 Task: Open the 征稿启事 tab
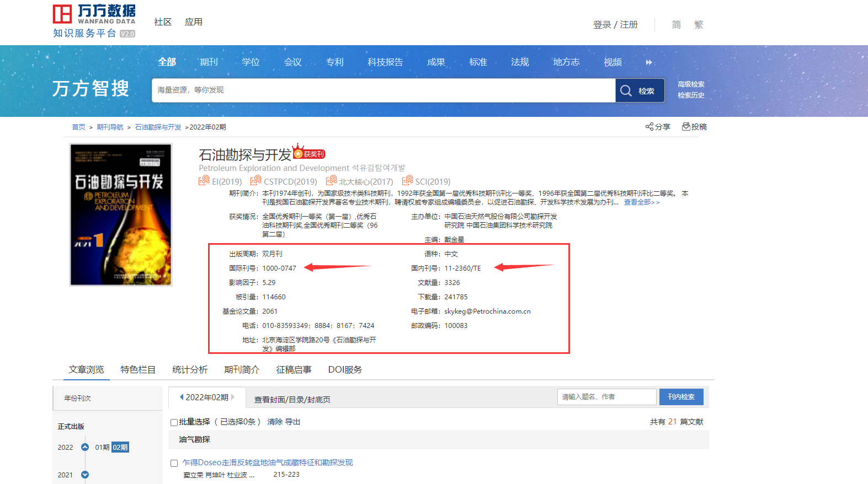tap(294, 369)
